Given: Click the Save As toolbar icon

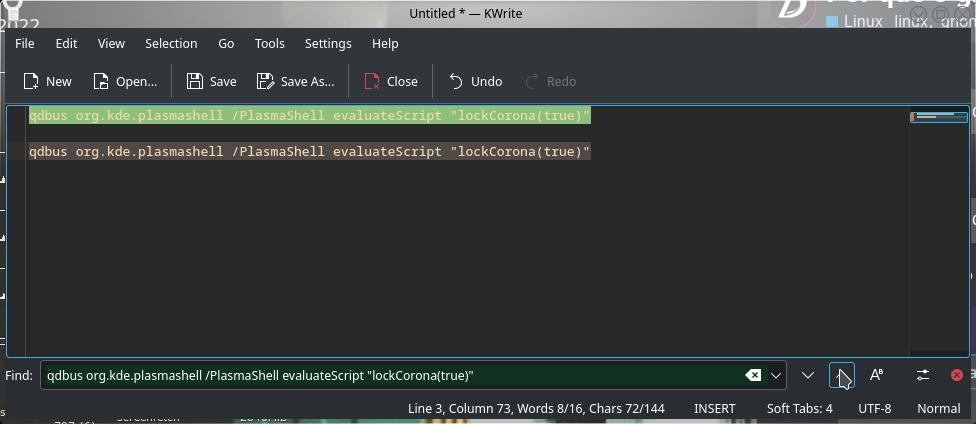Looking at the screenshot, I should [x=266, y=82].
